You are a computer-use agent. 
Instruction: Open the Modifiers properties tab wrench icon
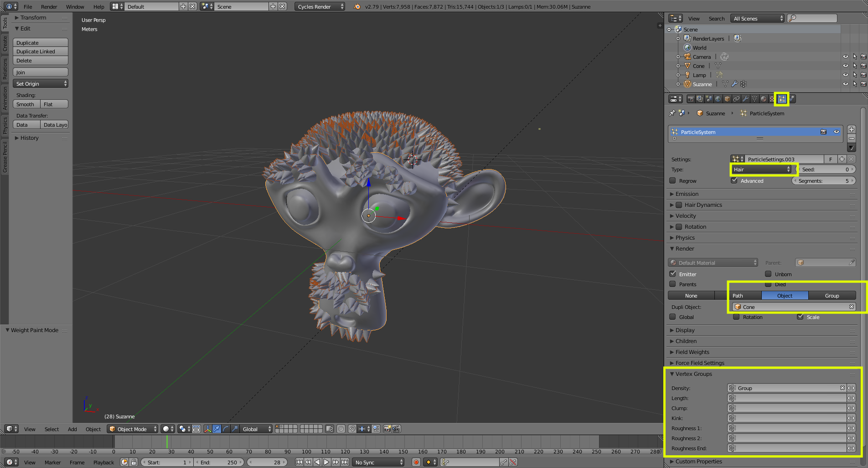click(x=745, y=99)
